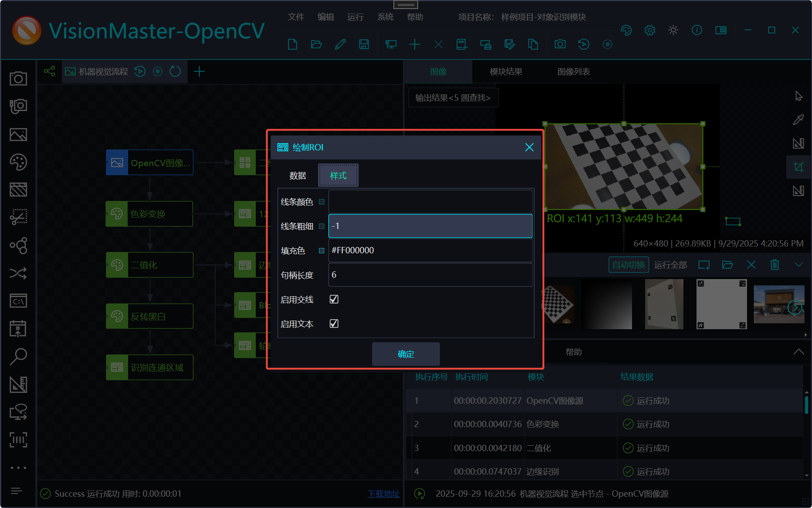Save project via the floppy disk icon

364,44
